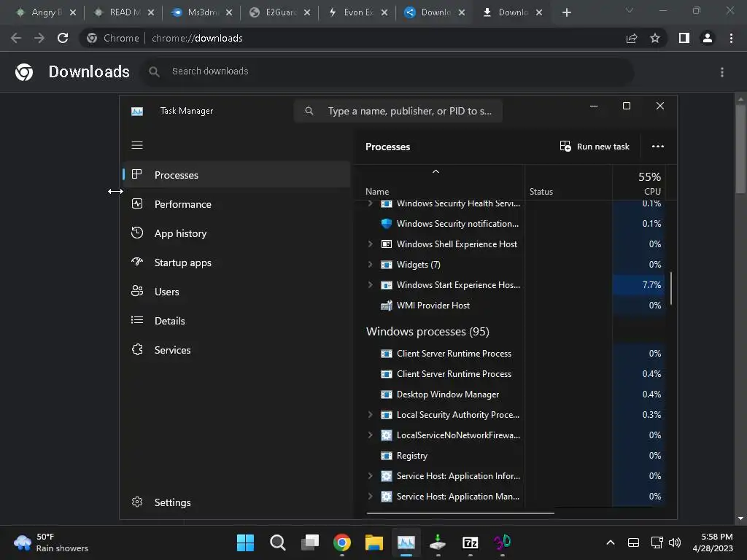
Task: Click the volume speaker icon in tray
Action: click(675, 542)
